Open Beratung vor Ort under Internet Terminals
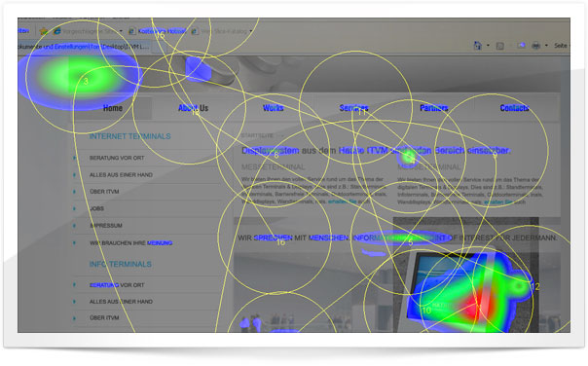Image resolution: width=588 pixels, height=366 pixels. point(117,158)
